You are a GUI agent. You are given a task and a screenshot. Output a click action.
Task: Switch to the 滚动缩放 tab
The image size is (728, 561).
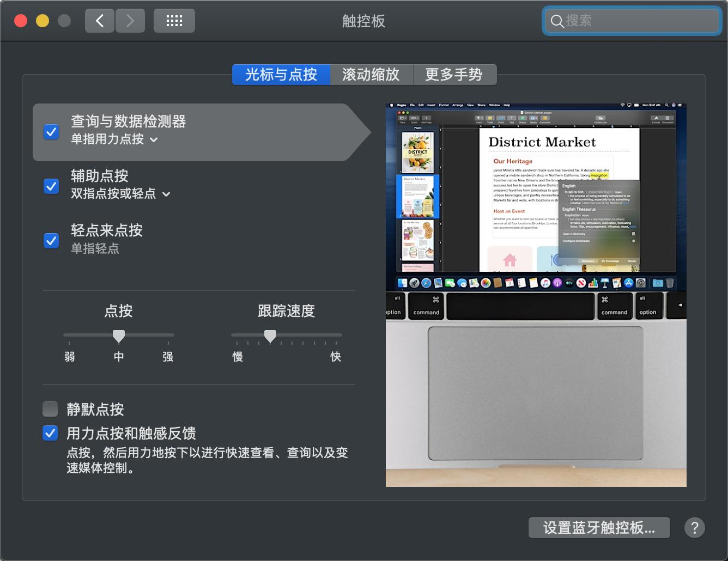pyautogui.click(x=372, y=75)
